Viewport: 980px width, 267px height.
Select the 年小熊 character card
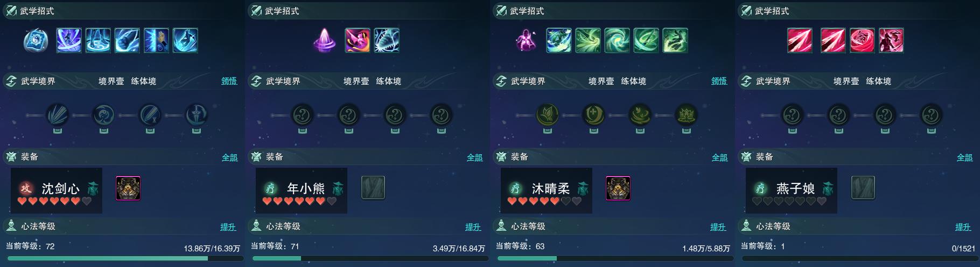pyautogui.click(x=302, y=190)
